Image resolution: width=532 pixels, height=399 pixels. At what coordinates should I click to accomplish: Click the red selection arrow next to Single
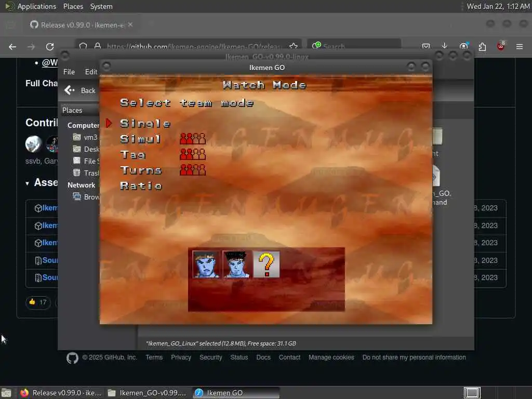[109, 123]
